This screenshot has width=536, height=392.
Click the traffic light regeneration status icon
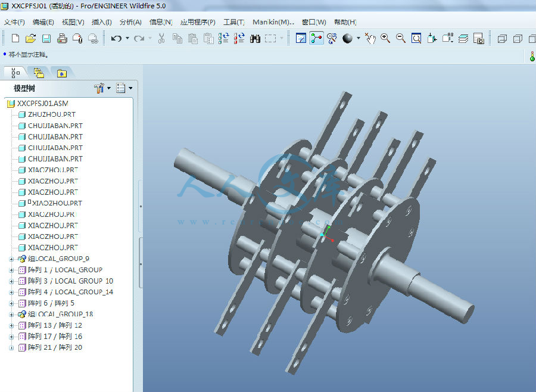pos(532,56)
